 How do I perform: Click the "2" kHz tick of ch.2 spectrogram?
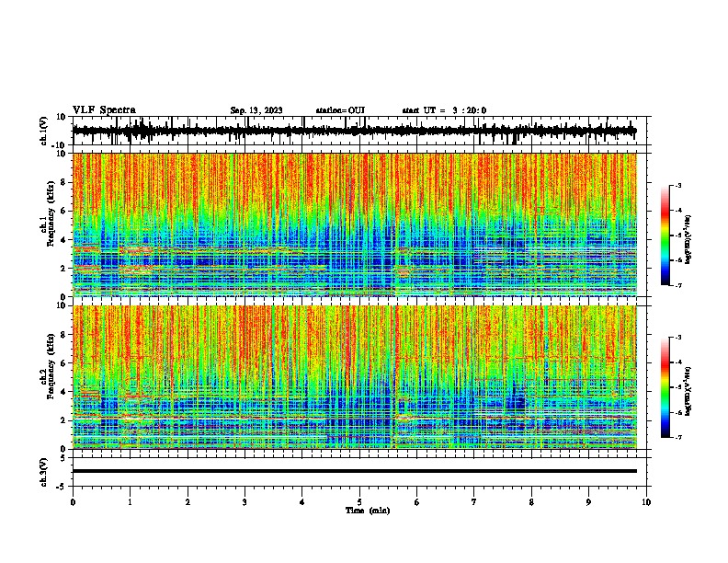coord(64,420)
